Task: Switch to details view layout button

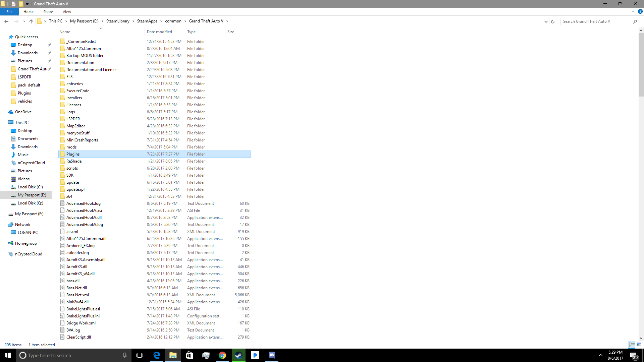Action: point(632,345)
